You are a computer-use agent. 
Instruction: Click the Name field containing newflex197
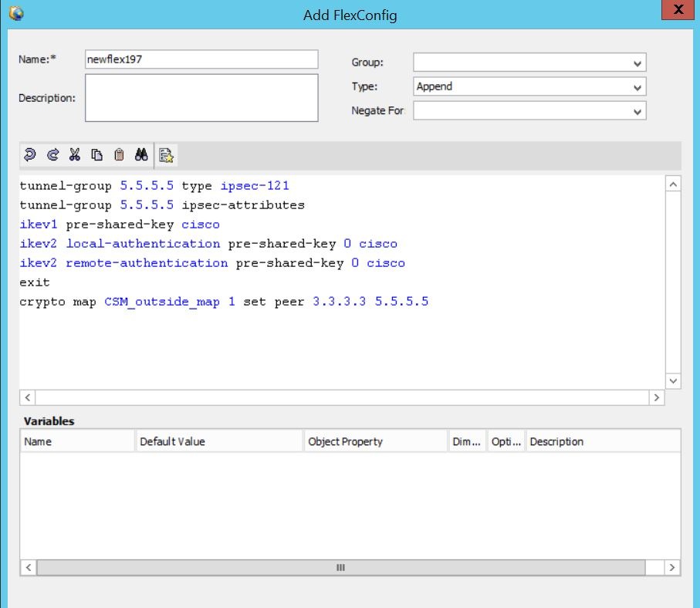tap(201, 60)
